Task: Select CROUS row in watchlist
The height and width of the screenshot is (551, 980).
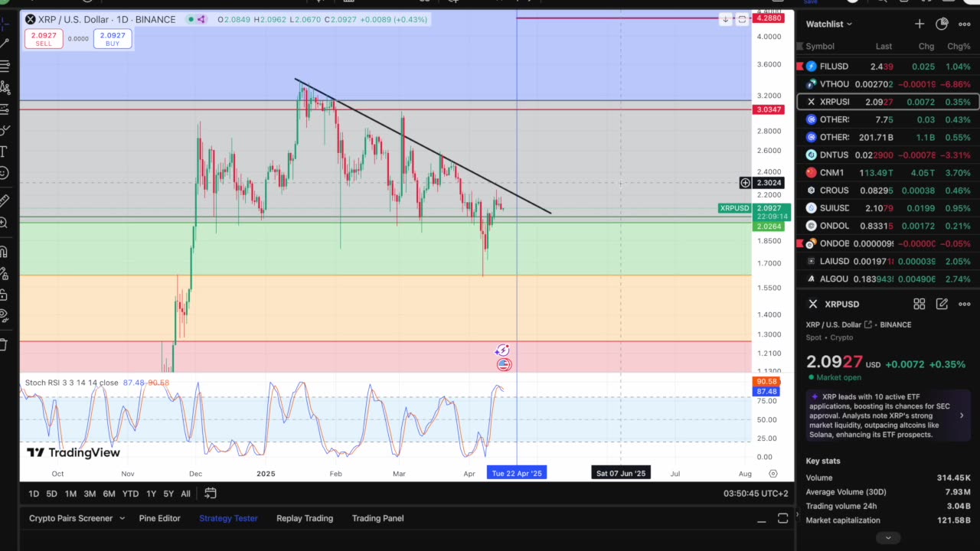Action: [888, 191]
